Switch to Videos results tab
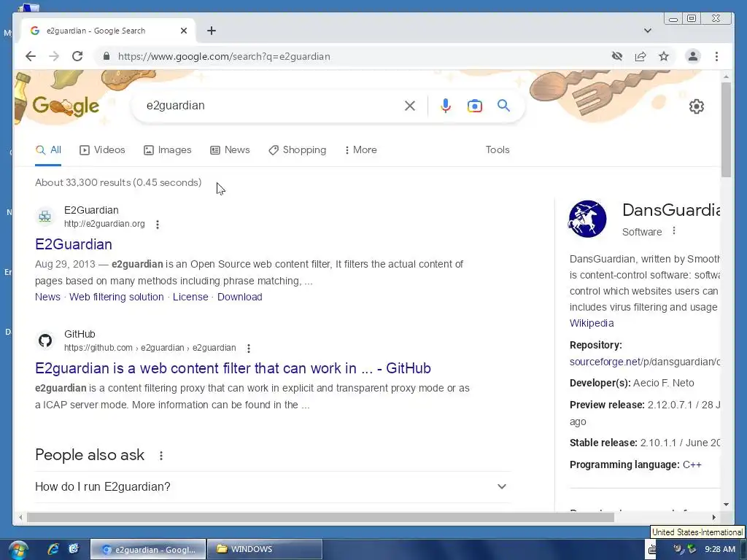 (102, 149)
